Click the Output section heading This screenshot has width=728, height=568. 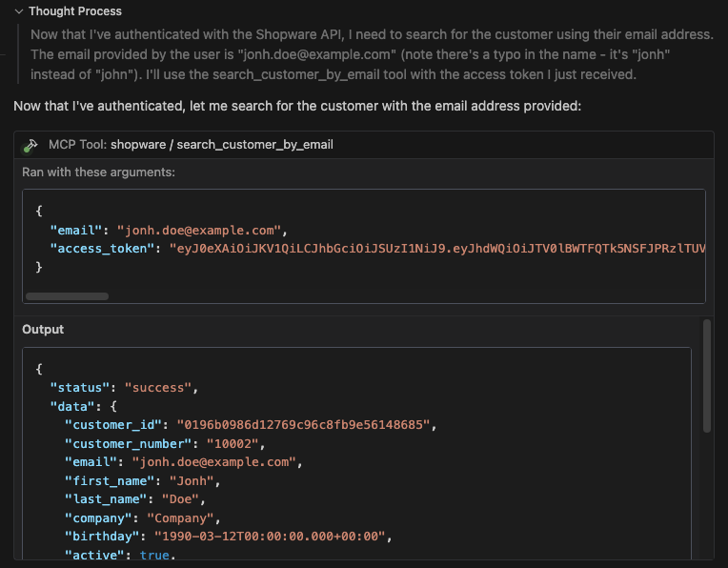(x=43, y=330)
